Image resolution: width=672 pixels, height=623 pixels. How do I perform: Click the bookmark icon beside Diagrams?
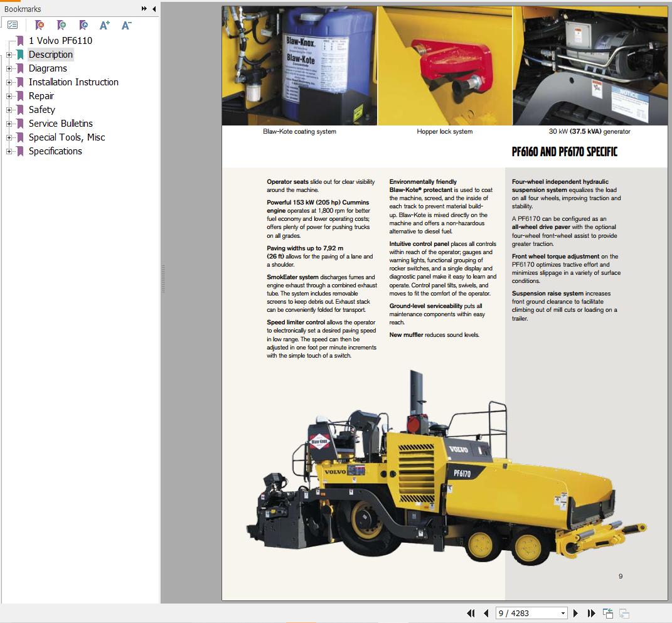tap(20, 68)
